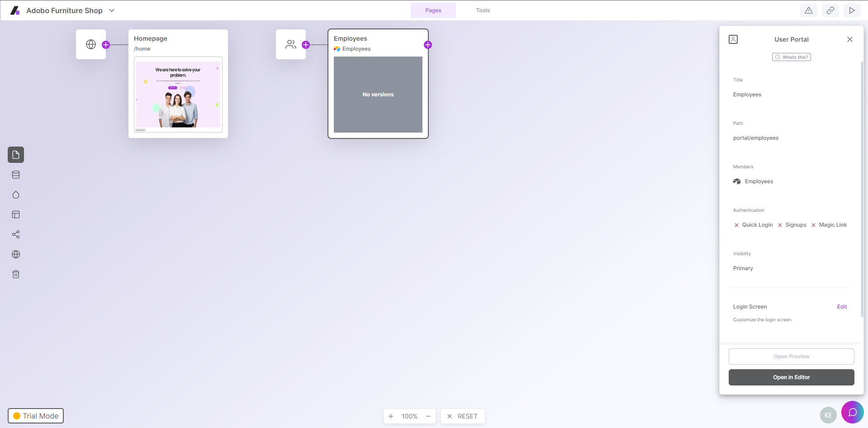Switch to the Tools tab
Image resolution: width=868 pixels, height=428 pixels.
[x=483, y=10]
